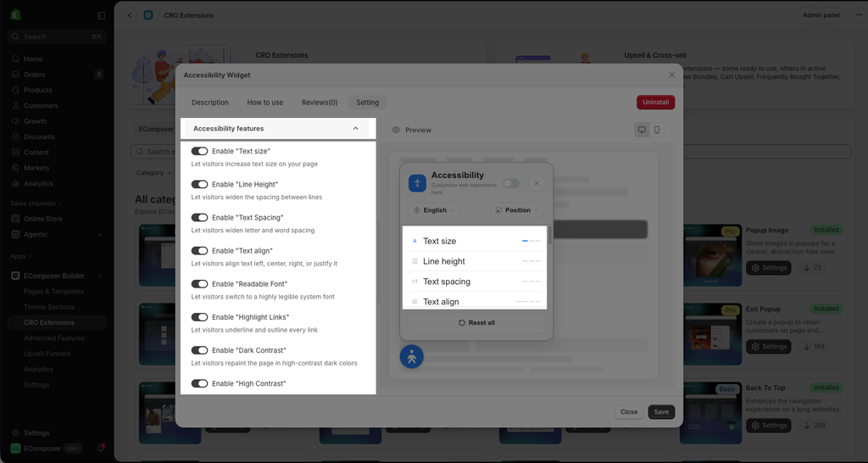
Task: Expand the Sales channels section
Action: pyautogui.click(x=36, y=204)
